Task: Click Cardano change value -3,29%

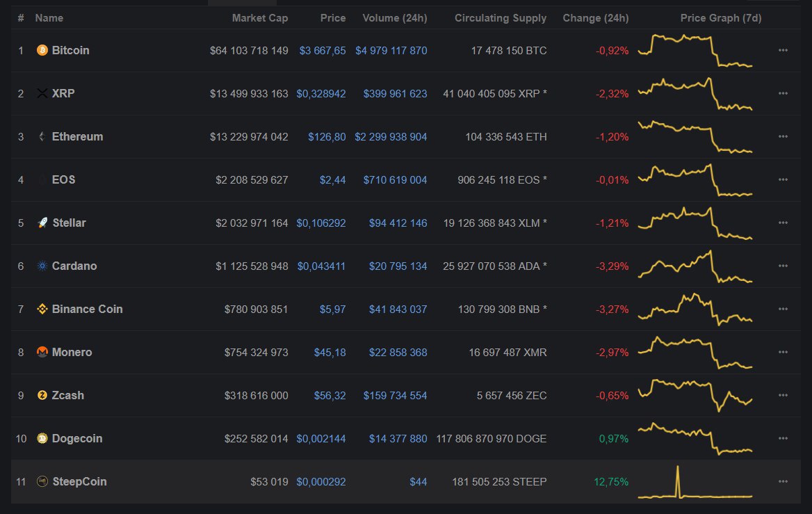Action: coord(612,266)
